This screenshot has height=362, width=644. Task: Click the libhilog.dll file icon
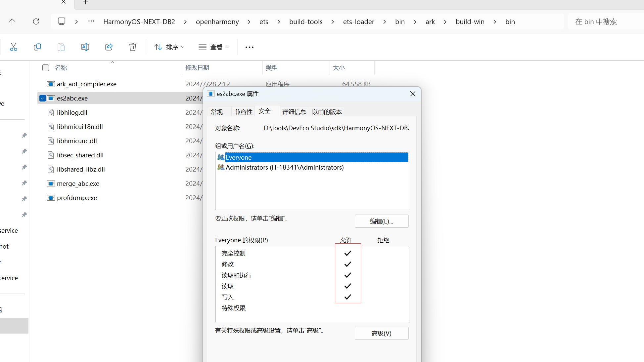[51, 112]
